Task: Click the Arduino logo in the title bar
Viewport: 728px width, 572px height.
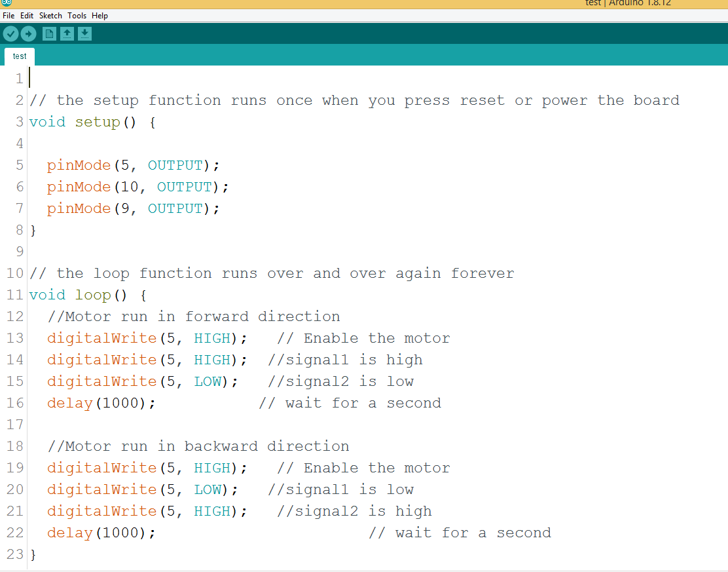Action: pos(7,3)
